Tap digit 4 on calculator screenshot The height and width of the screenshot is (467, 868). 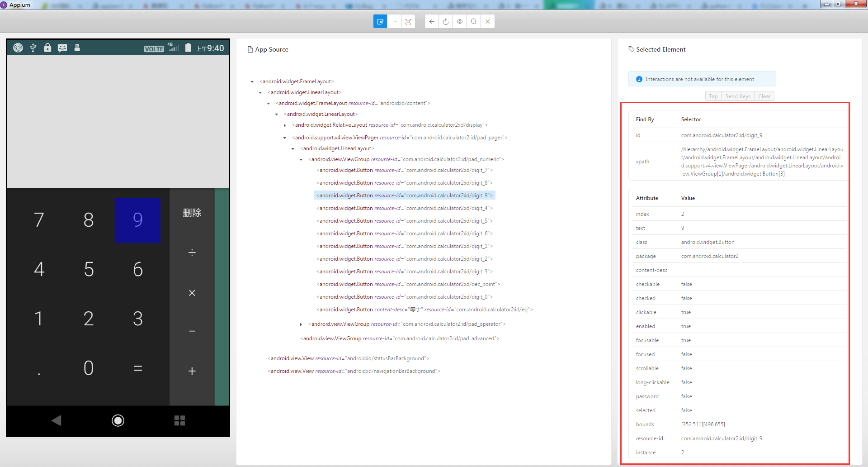click(x=39, y=269)
